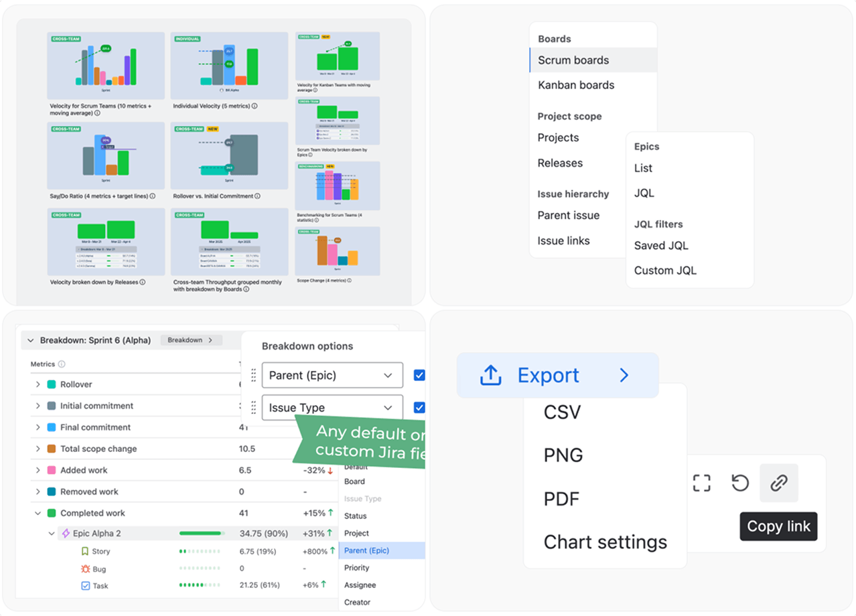Collapse the Epic Alpha 2 row

click(52, 534)
